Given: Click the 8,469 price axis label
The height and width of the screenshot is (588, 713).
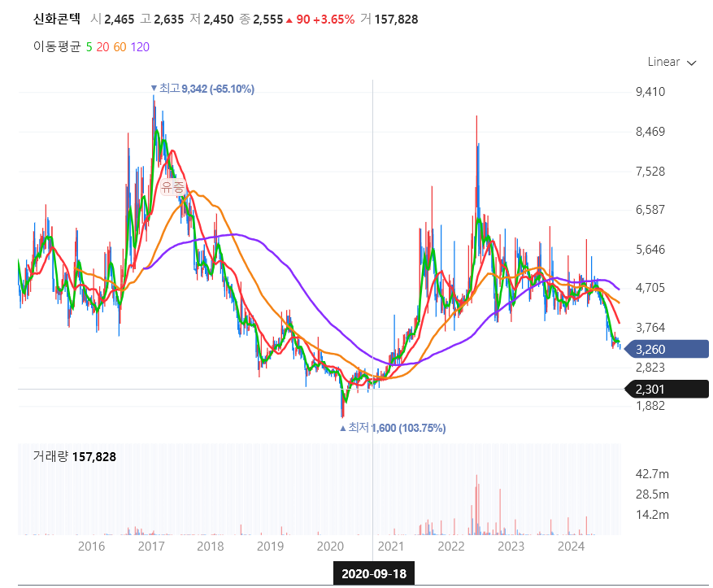Looking at the screenshot, I should [x=650, y=132].
